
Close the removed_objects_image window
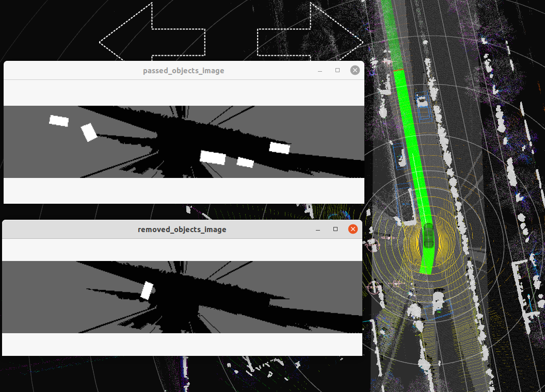353,228
